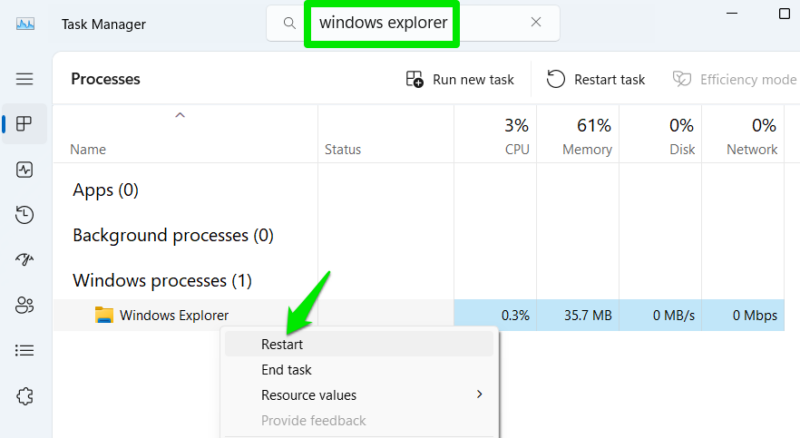The width and height of the screenshot is (800, 438).
Task: Select the Windows Explorer process row
Action: (x=418, y=315)
